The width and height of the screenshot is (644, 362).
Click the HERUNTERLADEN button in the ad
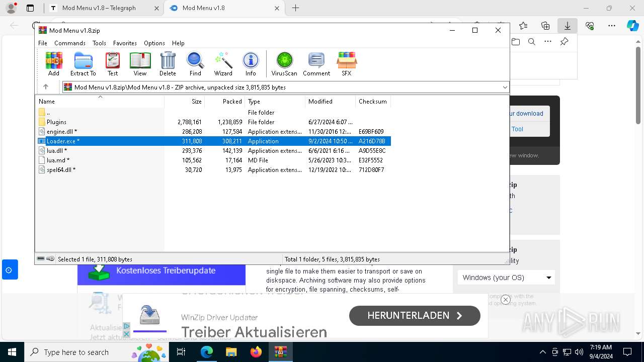[x=415, y=316]
